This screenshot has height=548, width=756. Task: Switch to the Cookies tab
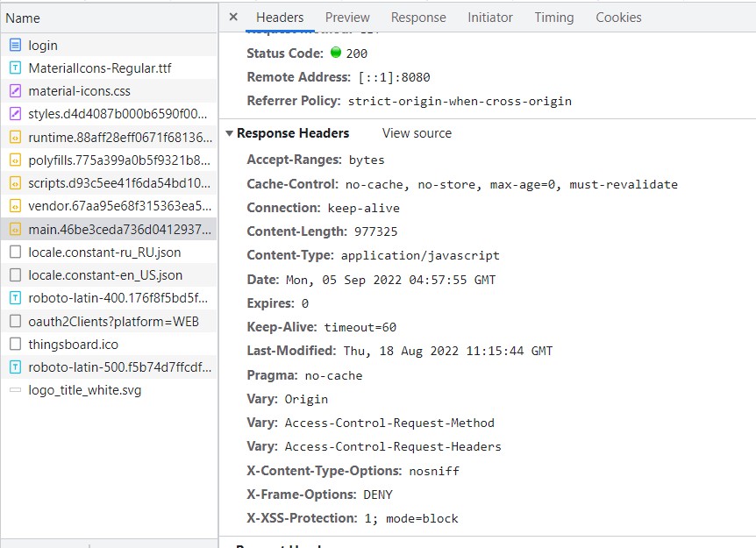[618, 17]
